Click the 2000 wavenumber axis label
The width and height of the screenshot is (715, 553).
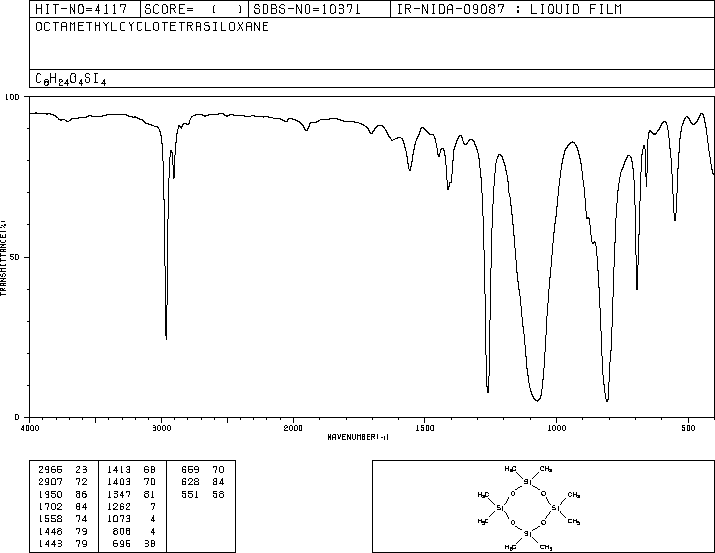pos(293,428)
